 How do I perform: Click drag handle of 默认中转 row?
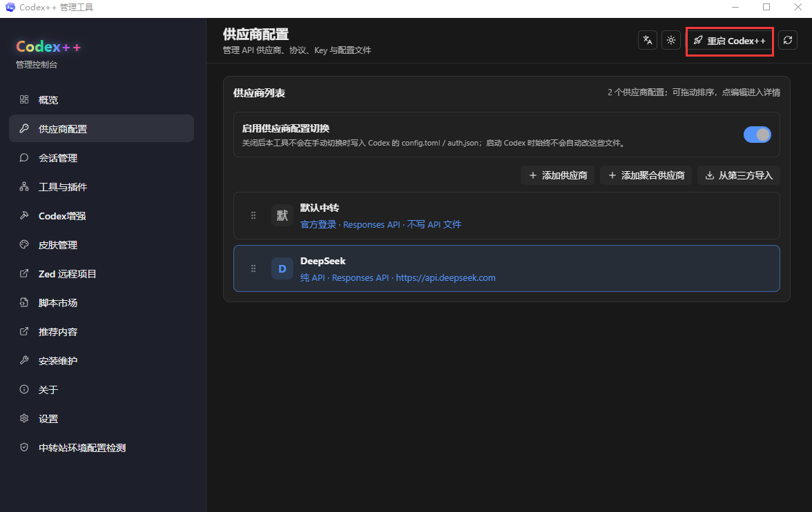coord(253,215)
